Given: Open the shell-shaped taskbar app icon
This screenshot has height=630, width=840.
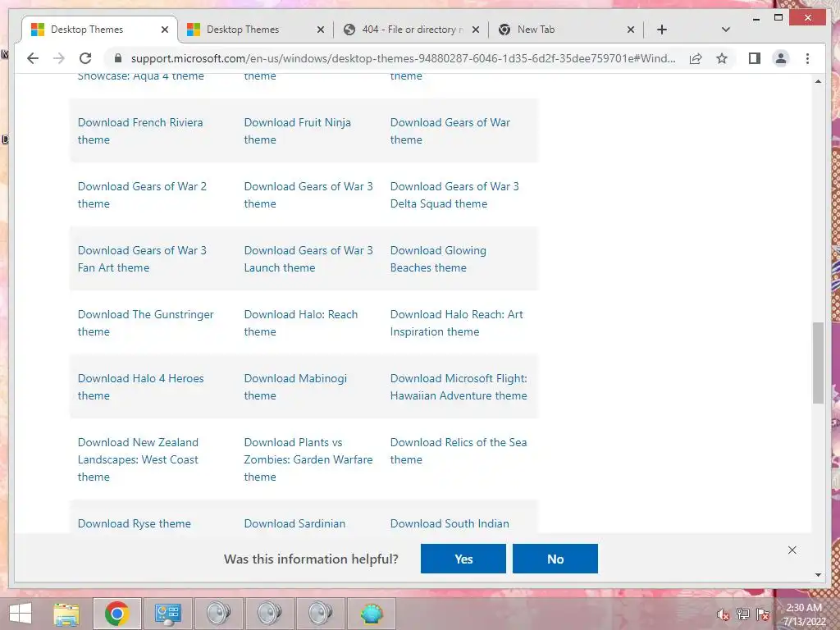Looking at the screenshot, I should (372, 614).
